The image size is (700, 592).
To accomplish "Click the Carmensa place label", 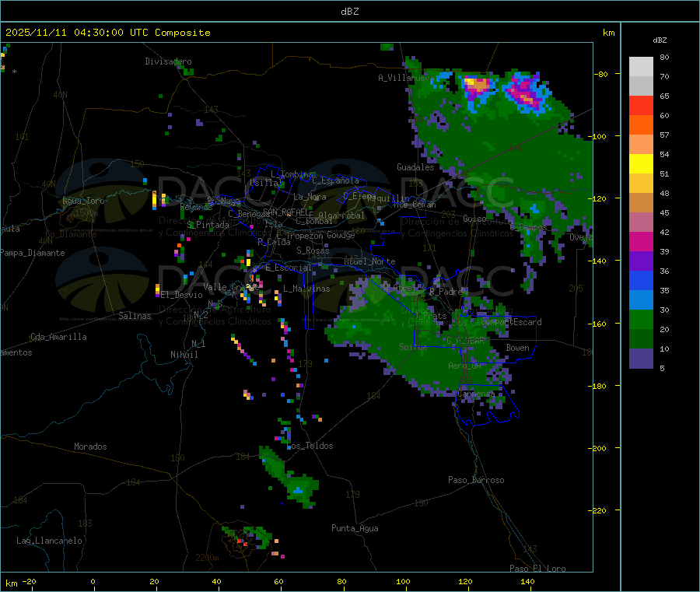I will point(476,394).
